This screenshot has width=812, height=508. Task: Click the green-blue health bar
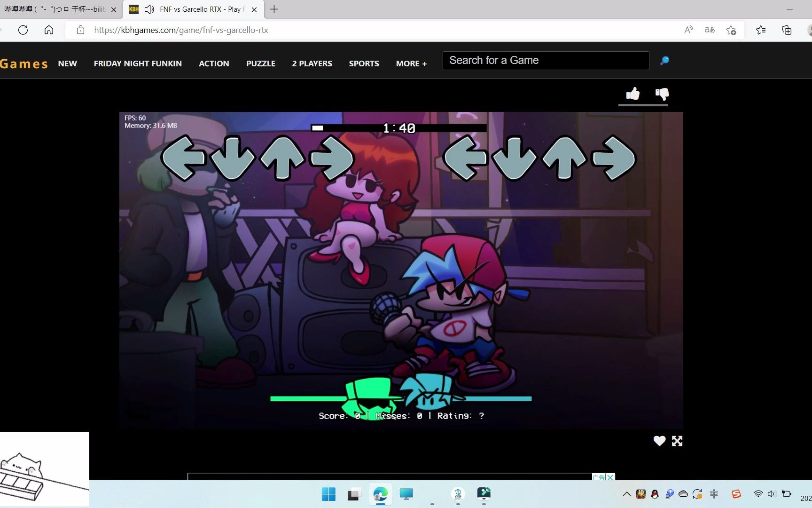pos(401,398)
